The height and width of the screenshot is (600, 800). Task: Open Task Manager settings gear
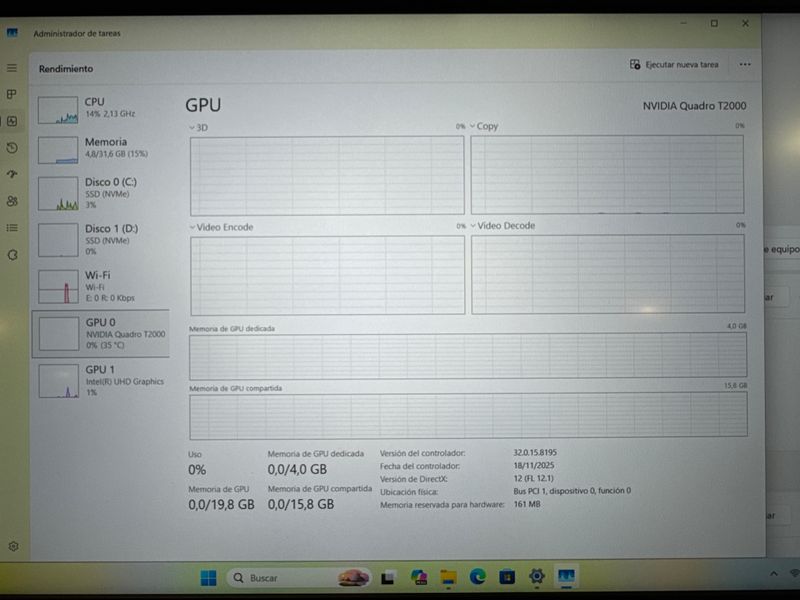click(x=14, y=546)
